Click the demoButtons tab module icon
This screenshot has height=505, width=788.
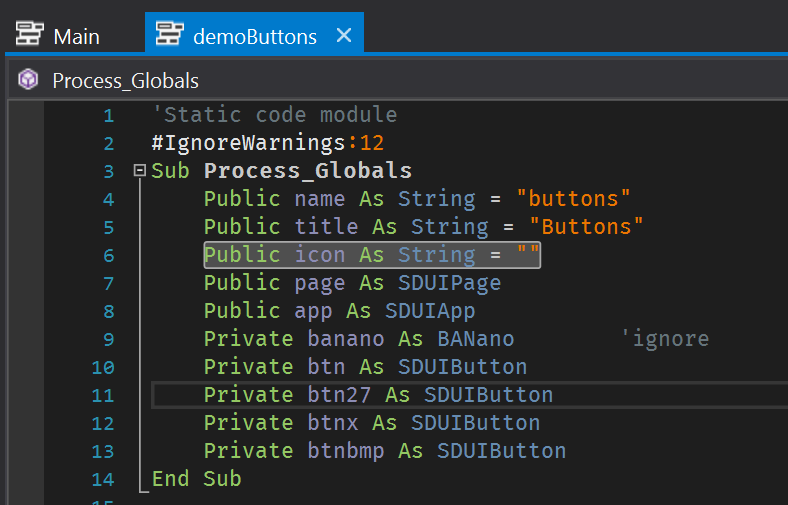[169, 36]
